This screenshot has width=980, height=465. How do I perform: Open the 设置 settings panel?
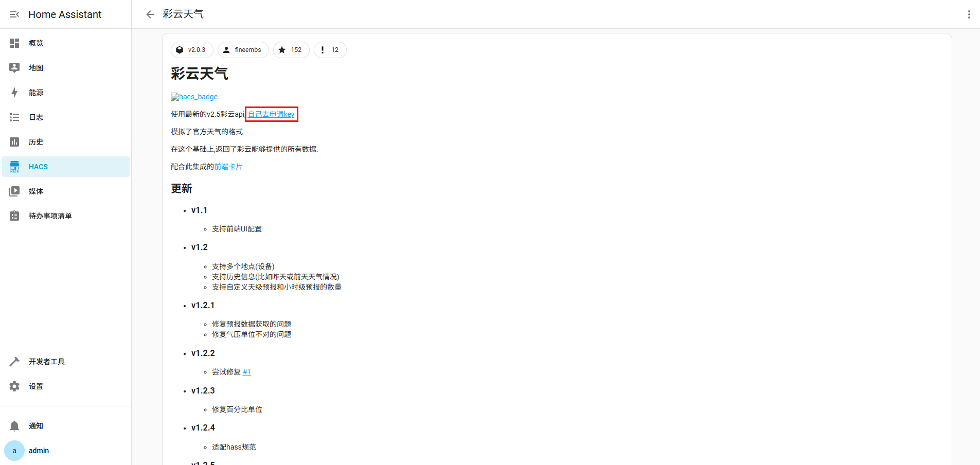point(36,386)
